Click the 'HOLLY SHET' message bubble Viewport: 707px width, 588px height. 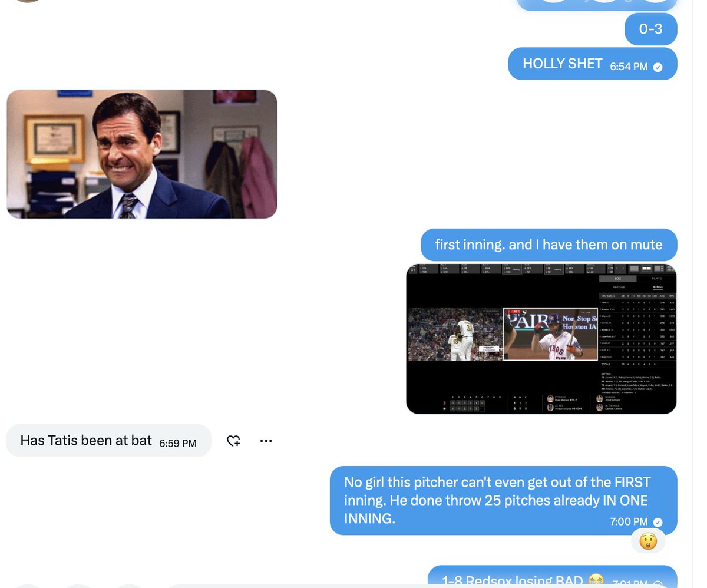(593, 64)
